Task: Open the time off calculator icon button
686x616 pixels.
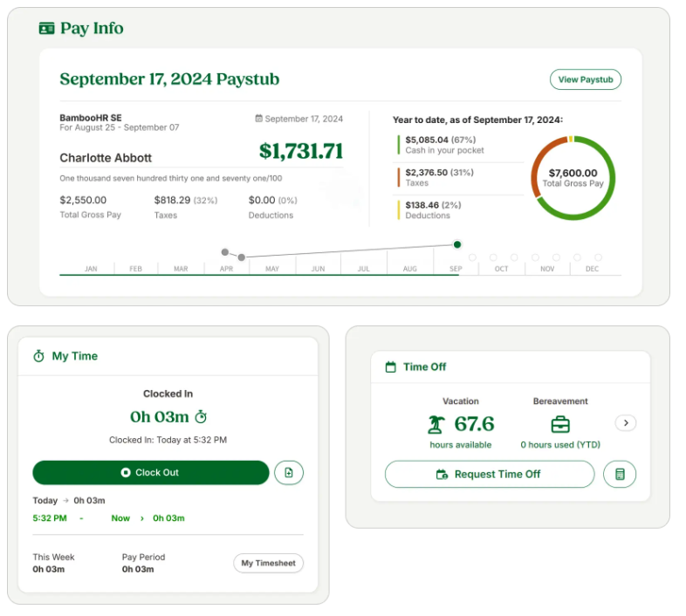Action: click(620, 475)
